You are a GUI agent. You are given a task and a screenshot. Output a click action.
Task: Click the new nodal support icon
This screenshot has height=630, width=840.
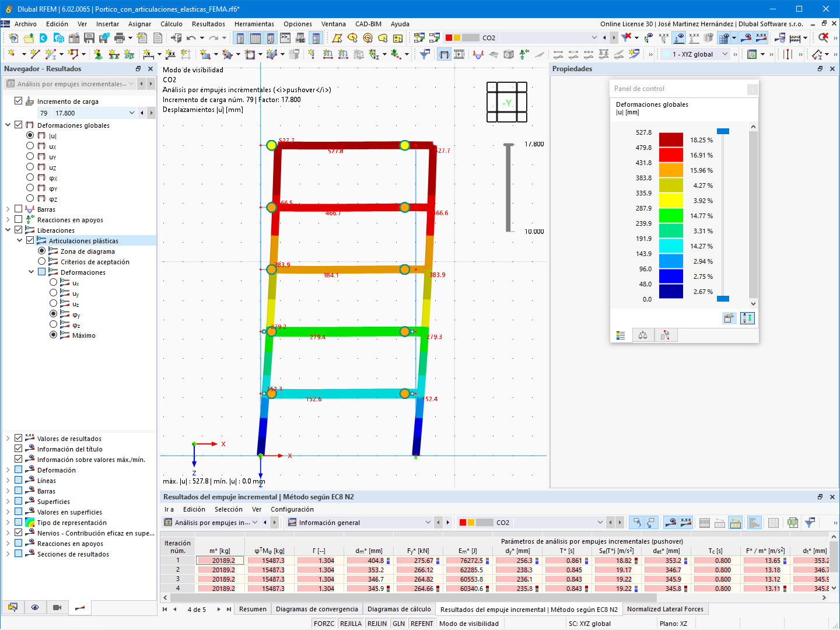(x=98, y=54)
